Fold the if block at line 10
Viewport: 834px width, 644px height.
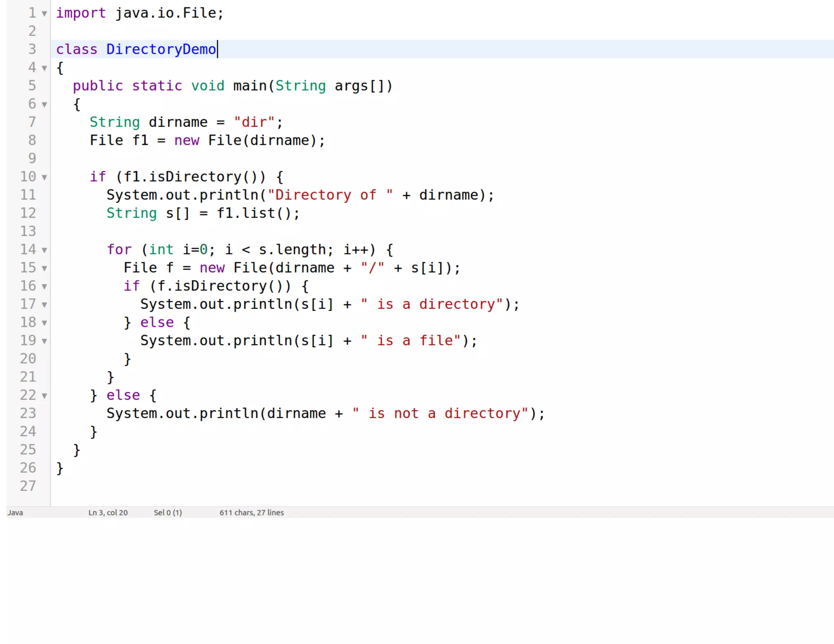pos(44,177)
